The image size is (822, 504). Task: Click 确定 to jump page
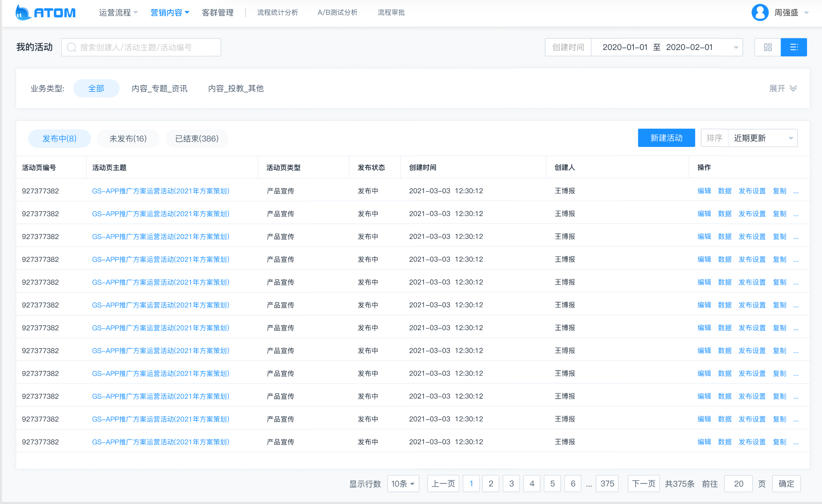pyautogui.click(x=786, y=483)
